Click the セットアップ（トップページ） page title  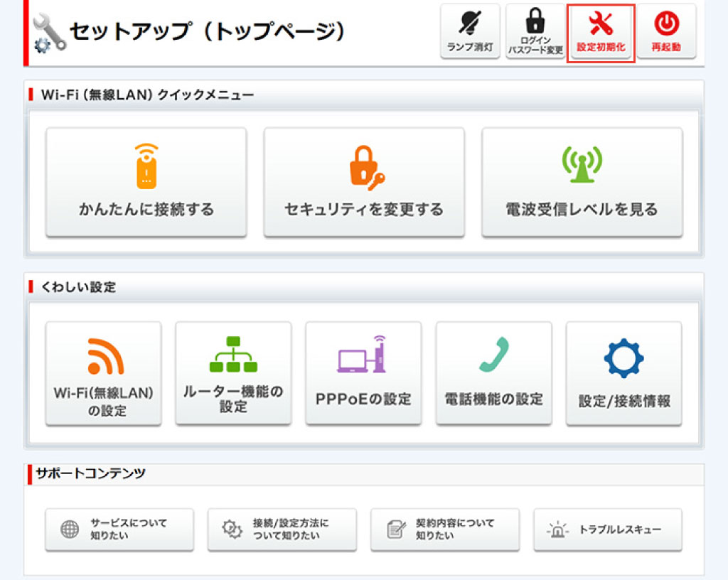[208, 31]
